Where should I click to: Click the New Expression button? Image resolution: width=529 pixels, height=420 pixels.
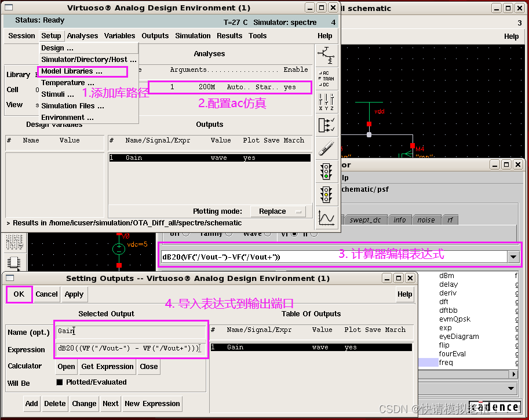tap(152, 404)
